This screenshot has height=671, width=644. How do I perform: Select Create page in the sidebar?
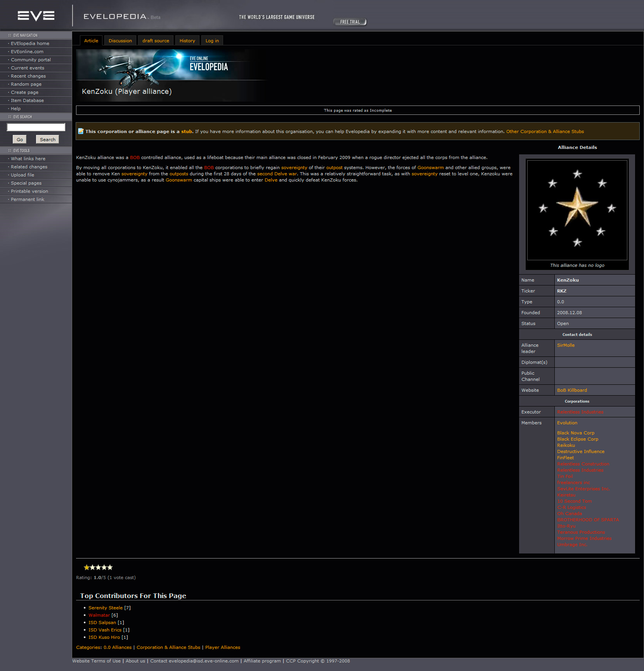(x=24, y=92)
